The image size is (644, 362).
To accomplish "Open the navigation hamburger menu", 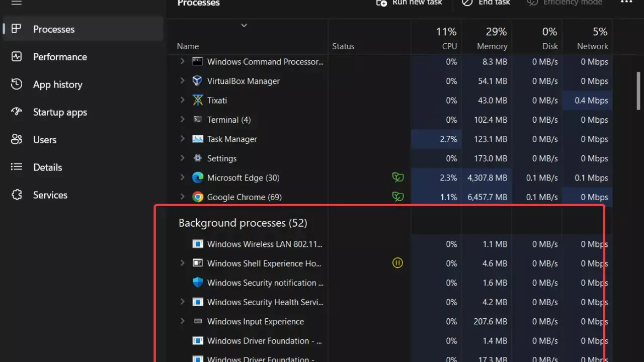I will tap(16, 3).
